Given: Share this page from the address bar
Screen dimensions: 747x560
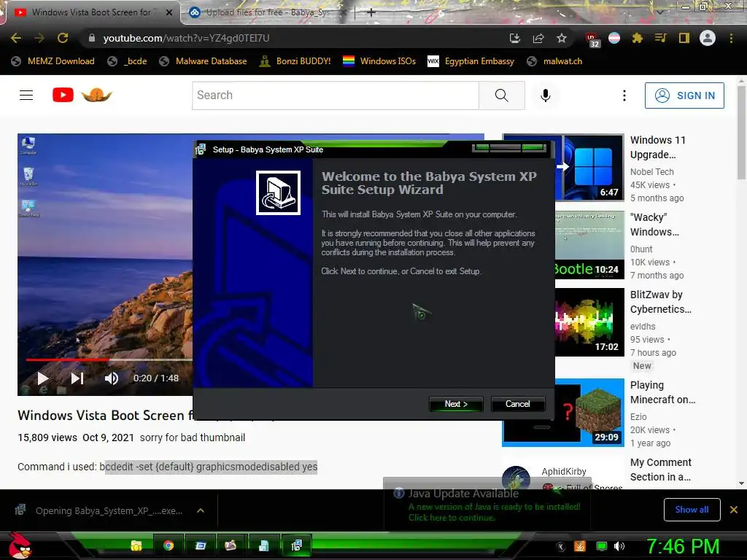Looking at the screenshot, I should (538, 38).
